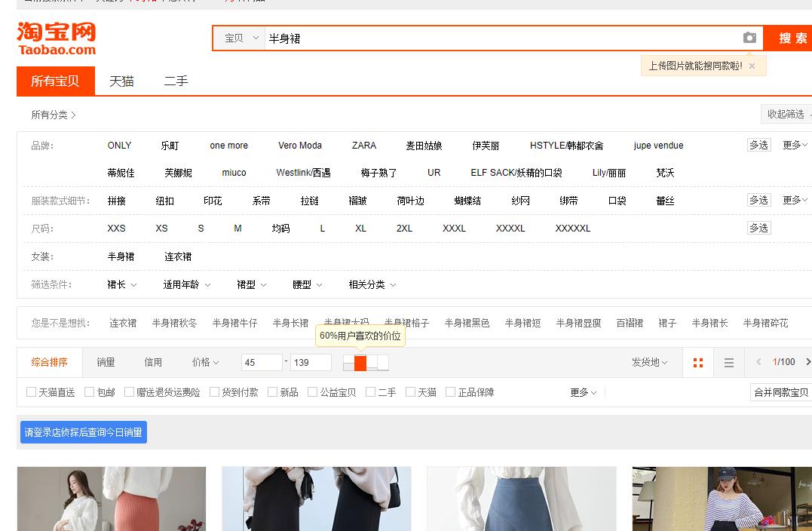
Task: Open the 发货地 shipping location dropdown
Action: click(x=649, y=362)
